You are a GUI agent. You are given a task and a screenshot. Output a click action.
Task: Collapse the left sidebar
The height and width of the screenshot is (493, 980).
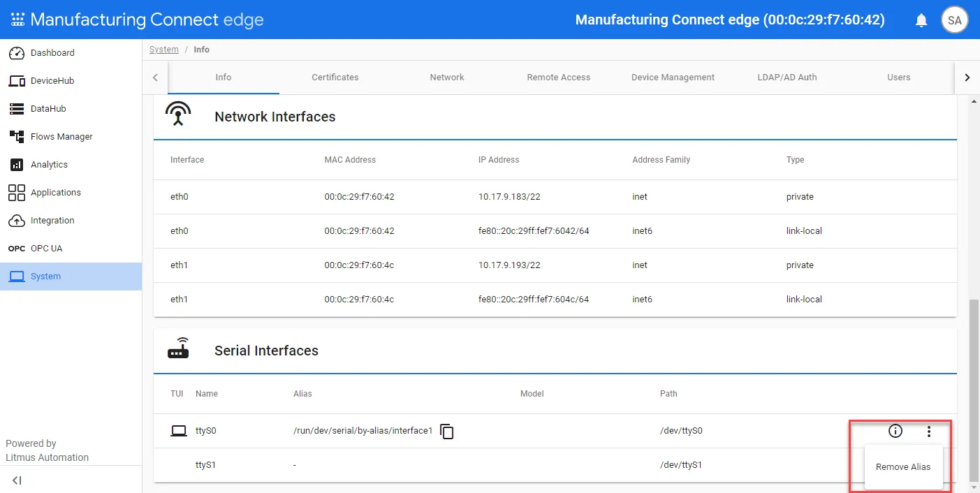coord(17,480)
